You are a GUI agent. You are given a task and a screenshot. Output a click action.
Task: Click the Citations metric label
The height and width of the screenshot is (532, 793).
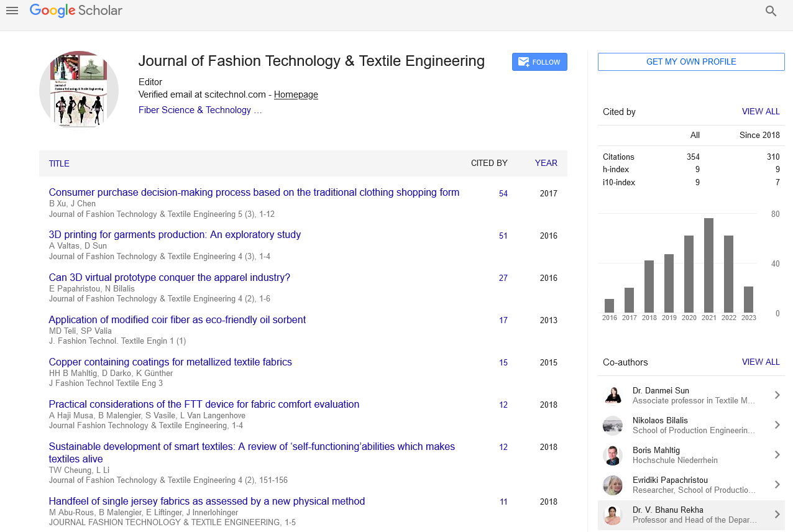click(x=618, y=157)
